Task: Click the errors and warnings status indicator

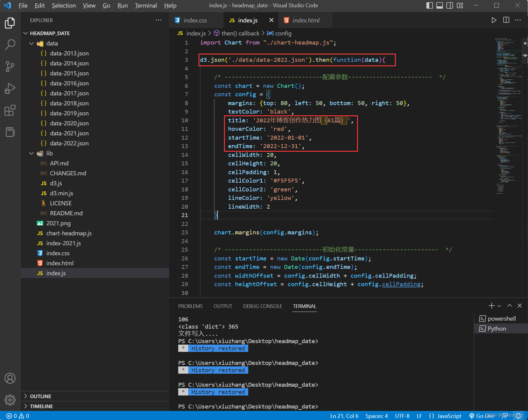Action: point(18,416)
